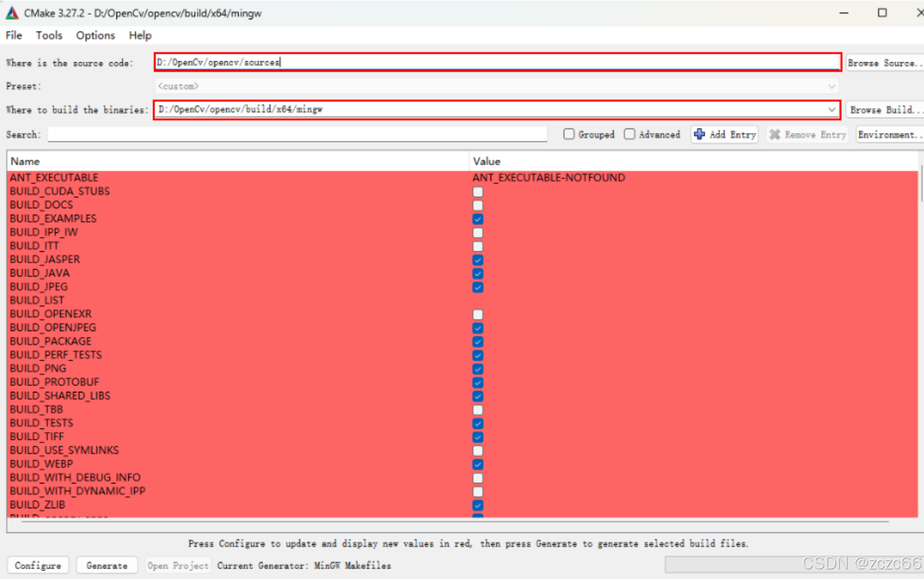Enable the Advanced checkbox
Viewport: 924px width, 579px height.
[x=629, y=134]
